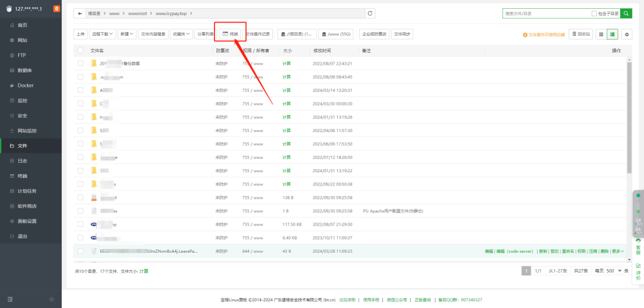644x308 pixels.
Task: Expand 新建 dropdown menu
Action: coord(126,34)
